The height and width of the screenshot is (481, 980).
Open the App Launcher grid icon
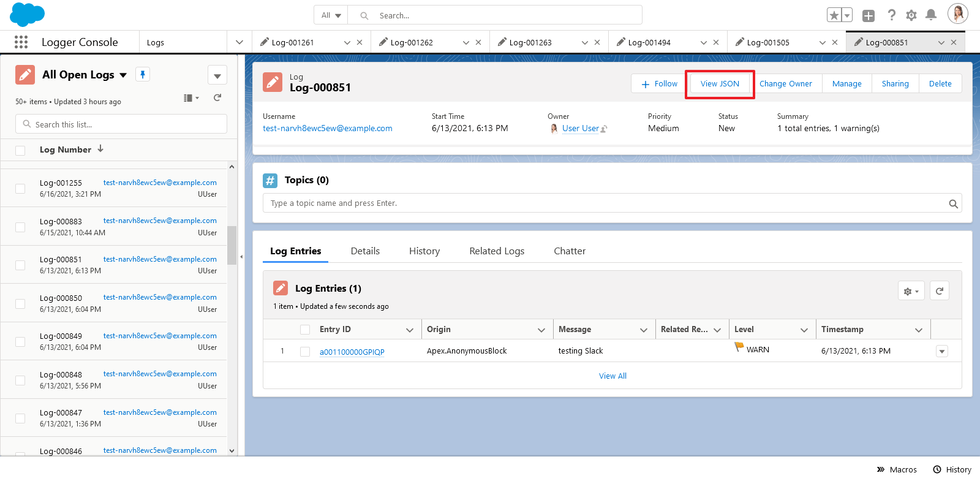point(21,42)
